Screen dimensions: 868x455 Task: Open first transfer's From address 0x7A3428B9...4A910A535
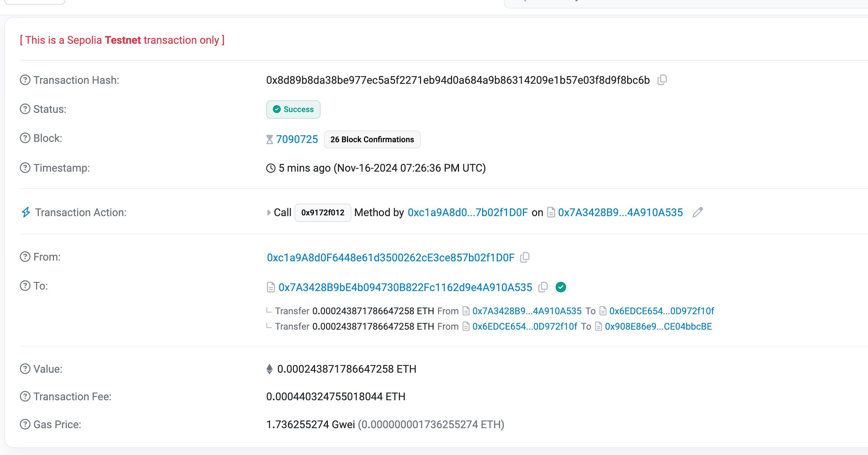tap(527, 311)
